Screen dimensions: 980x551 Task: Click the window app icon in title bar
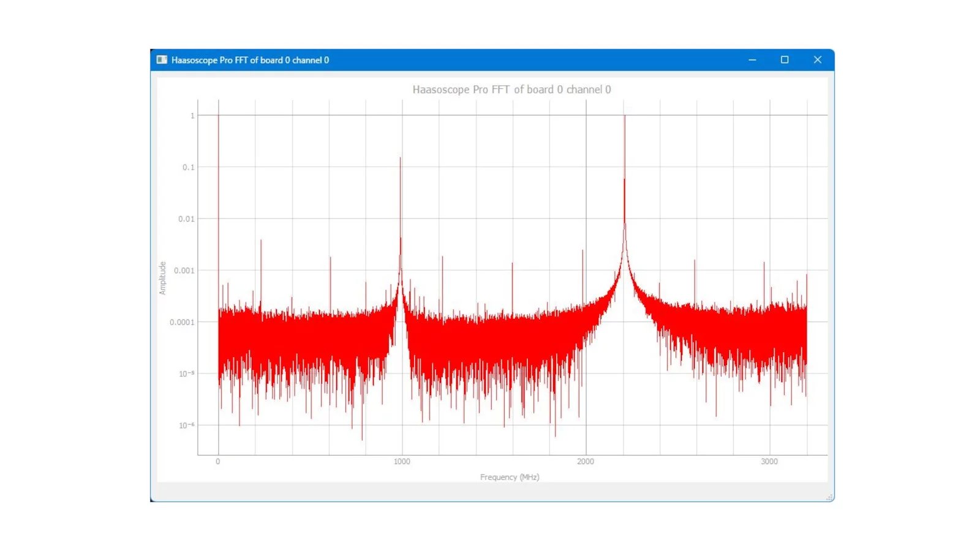[162, 60]
